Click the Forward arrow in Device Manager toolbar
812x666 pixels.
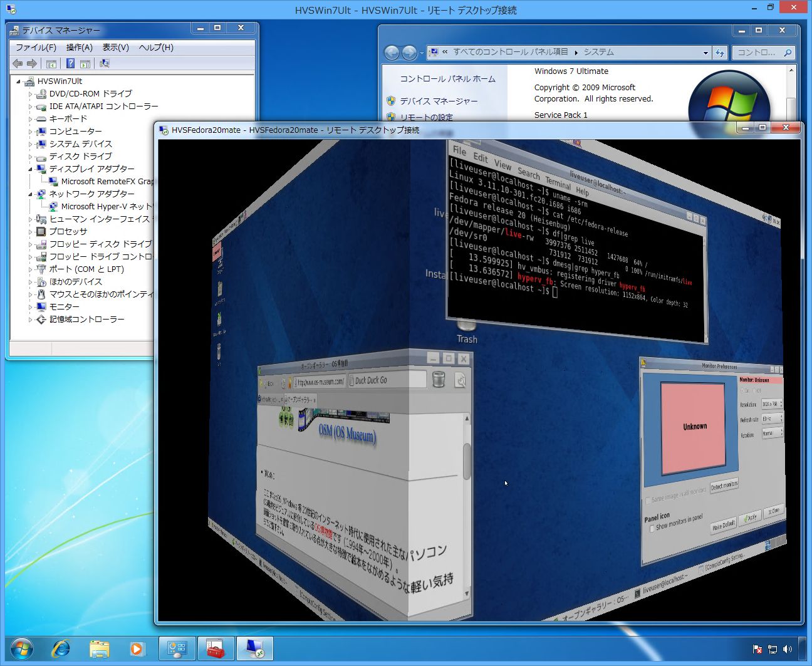pyautogui.click(x=31, y=63)
